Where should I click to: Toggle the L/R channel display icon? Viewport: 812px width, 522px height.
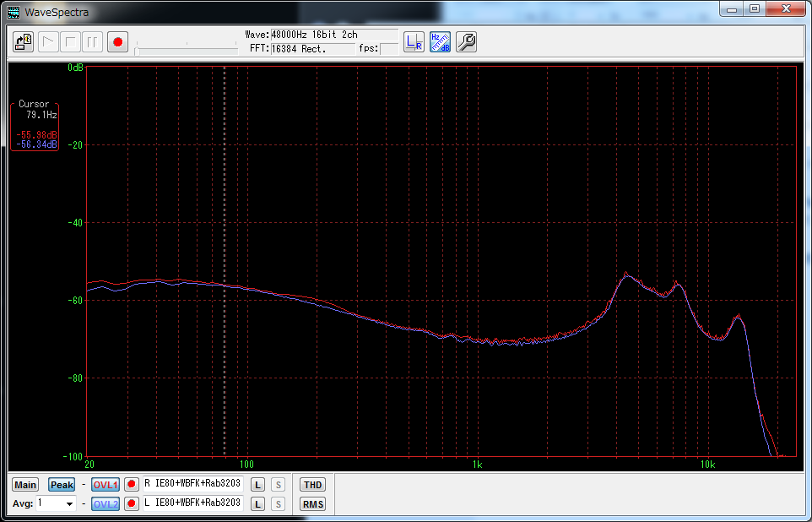coord(414,42)
